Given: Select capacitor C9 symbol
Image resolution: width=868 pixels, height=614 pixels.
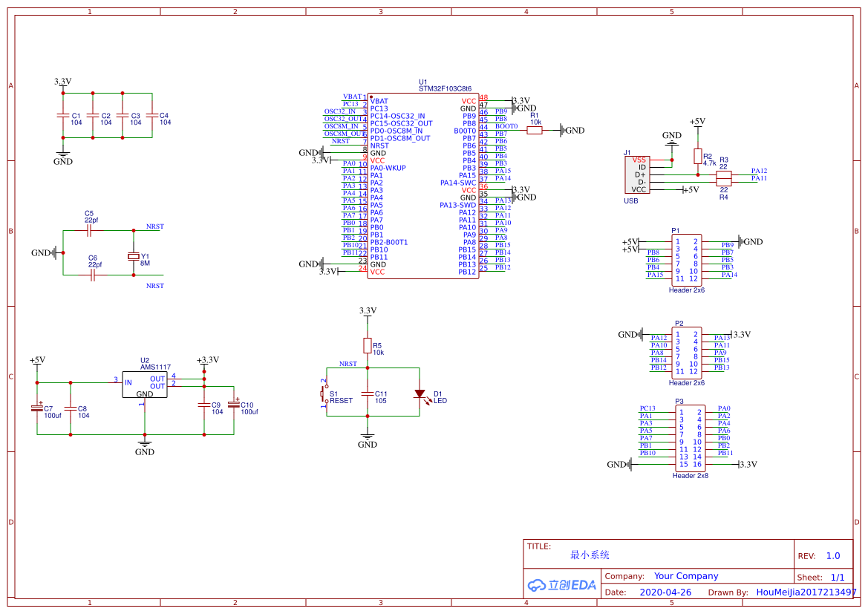Looking at the screenshot, I should [x=204, y=405].
